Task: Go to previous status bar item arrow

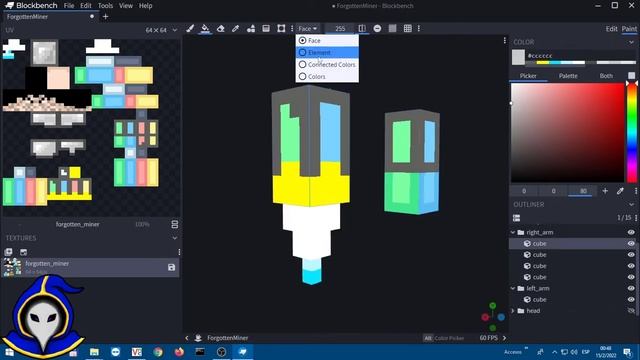Action: (187, 338)
